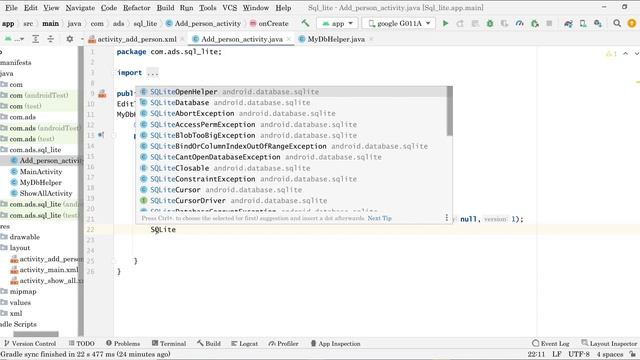Select SQLiteDatabase completion suggestion
The height and width of the screenshot is (360, 640).
291,102
